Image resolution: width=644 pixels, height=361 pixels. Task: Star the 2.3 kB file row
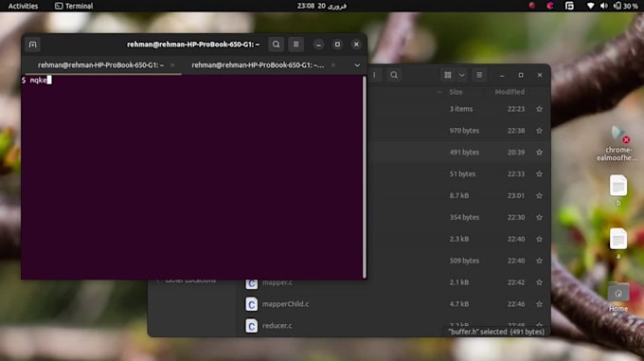coord(539,239)
